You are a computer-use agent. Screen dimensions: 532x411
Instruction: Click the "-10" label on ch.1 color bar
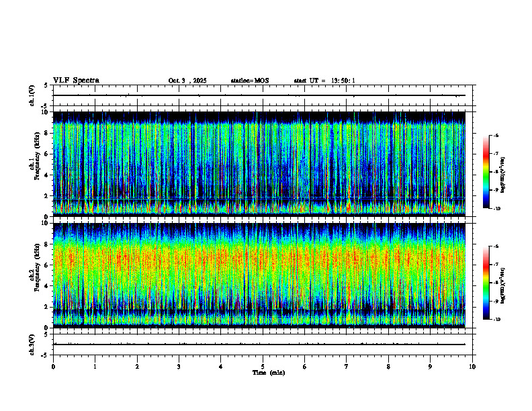[496, 209]
